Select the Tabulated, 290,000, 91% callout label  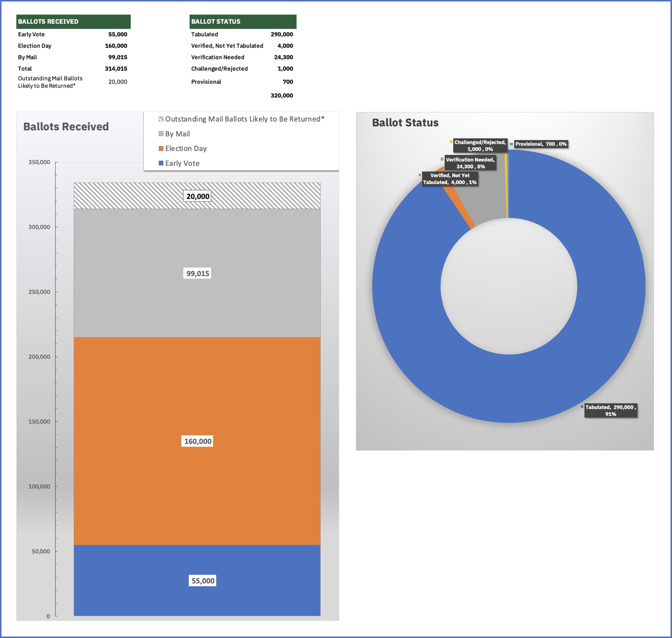[x=611, y=410]
